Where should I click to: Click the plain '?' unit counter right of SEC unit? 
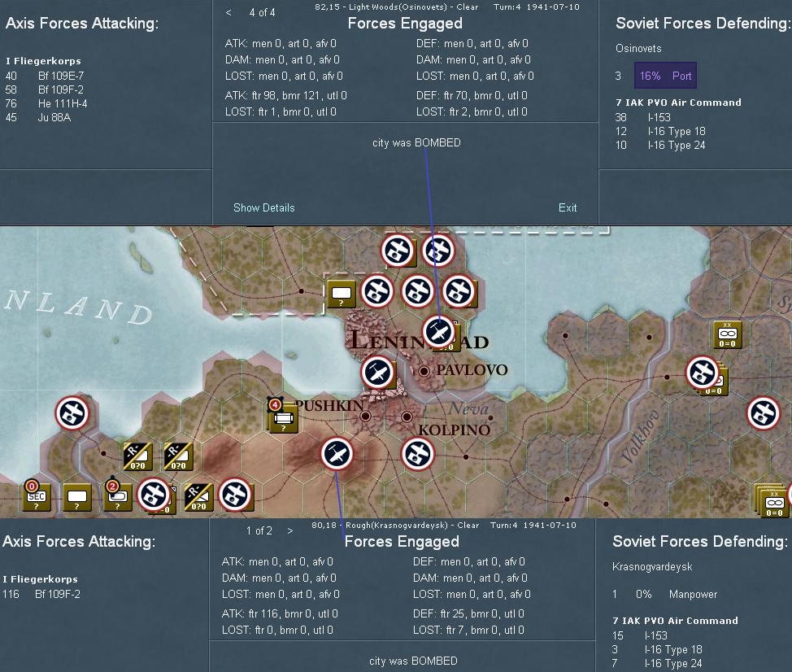[x=76, y=497]
